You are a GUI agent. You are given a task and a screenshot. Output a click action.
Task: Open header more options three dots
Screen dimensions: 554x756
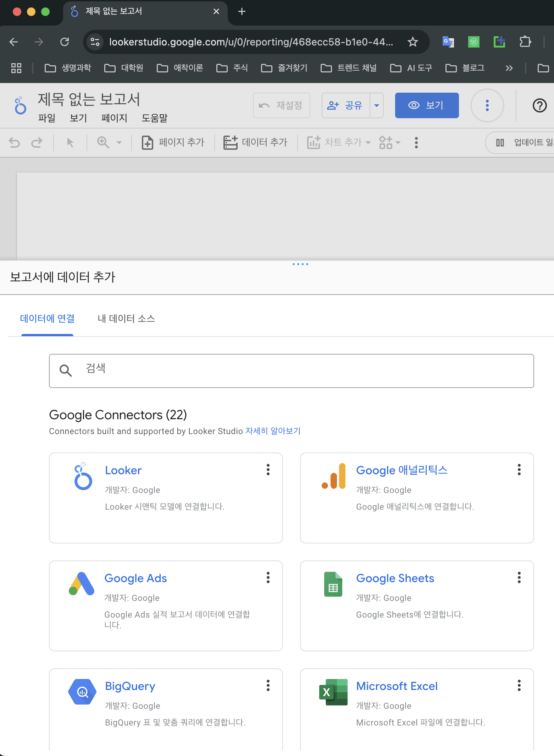point(487,105)
